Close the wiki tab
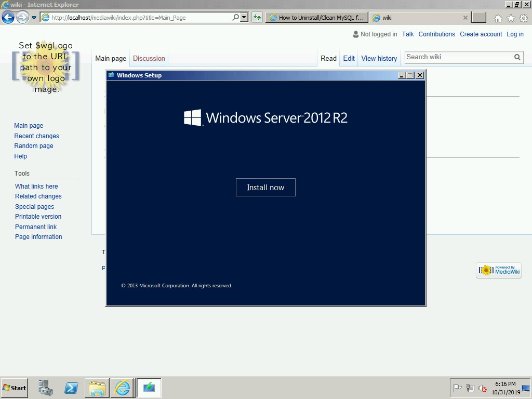The image size is (532, 399). point(465,18)
